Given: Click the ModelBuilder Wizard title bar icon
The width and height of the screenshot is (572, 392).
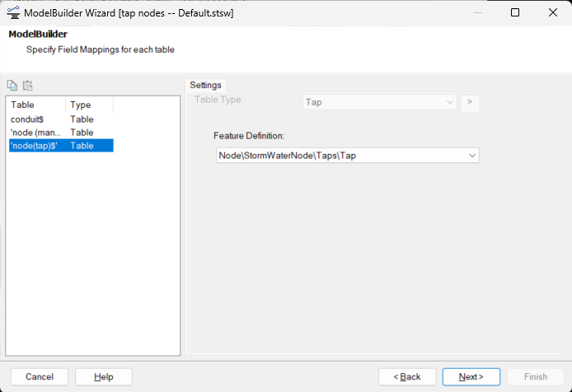Looking at the screenshot, I should (x=13, y=13).
